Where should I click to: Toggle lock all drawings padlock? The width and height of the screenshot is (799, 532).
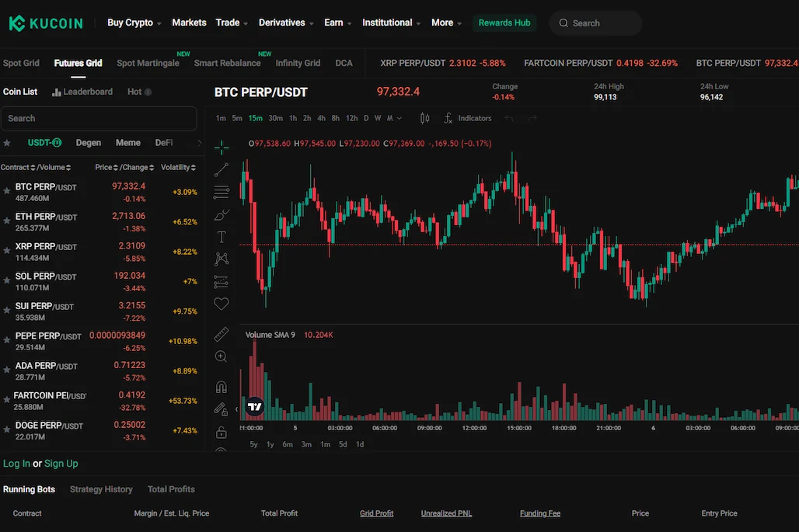click(222, 433)
